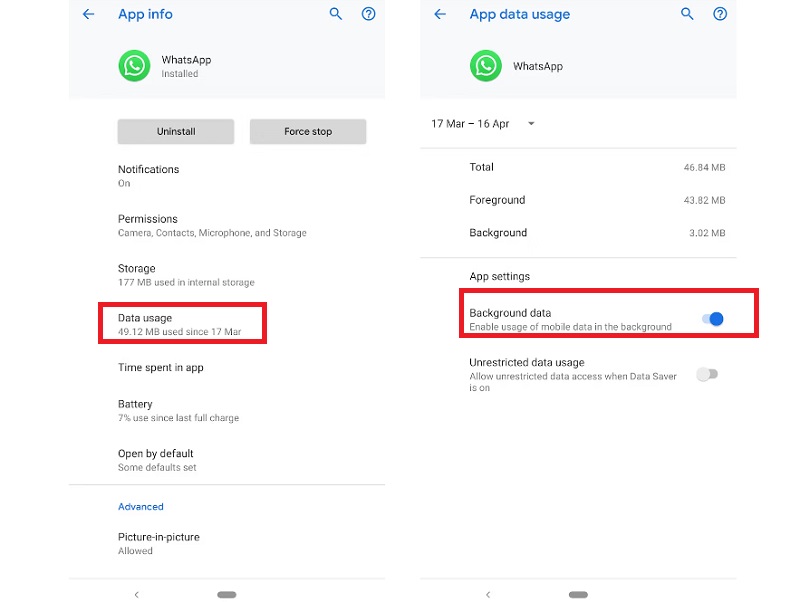
Task: Open Data usage entry
Action: coord(182,324)
